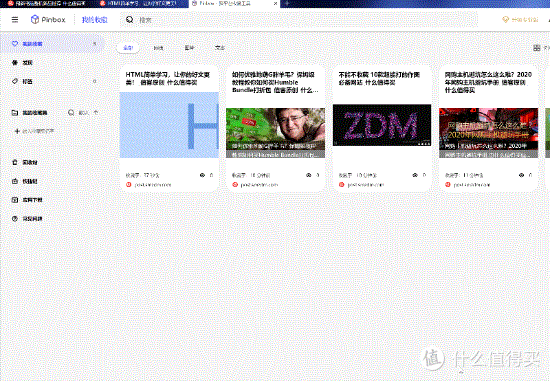Open the third card's title above ZDM image
The height and width of the screenshot is (381, 550).
pyautogui.click(x=379, y=78)
